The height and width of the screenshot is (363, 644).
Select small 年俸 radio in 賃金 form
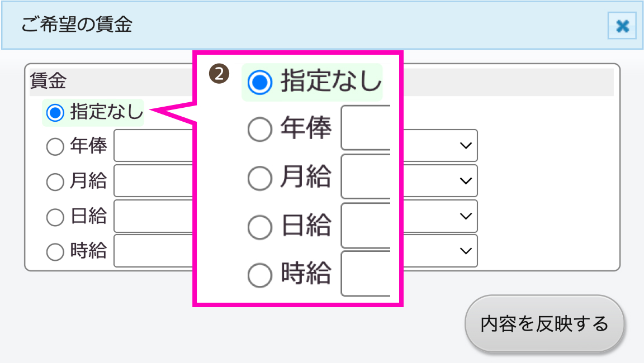point(55,147)
